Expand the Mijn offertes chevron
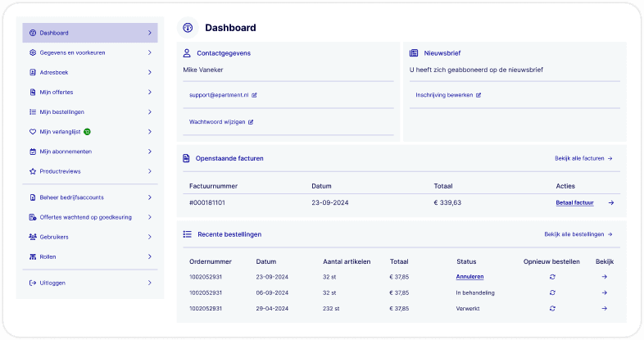This screenshot has height=340, width=644. [149, 92]
